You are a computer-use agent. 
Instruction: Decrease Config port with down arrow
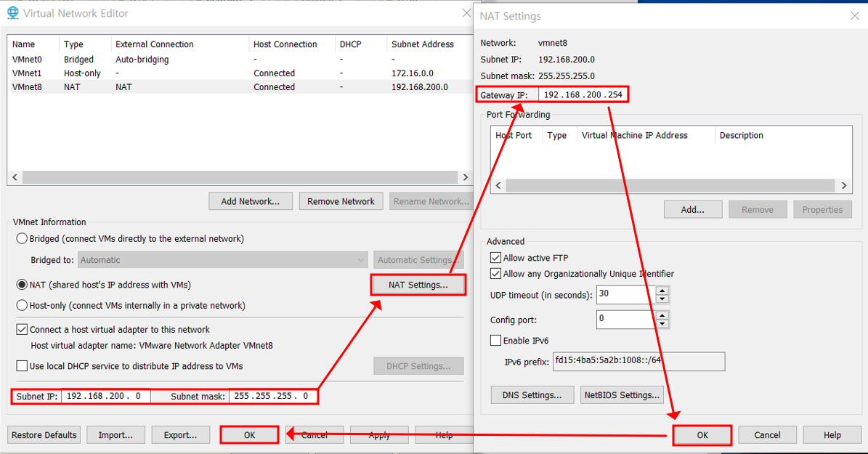[662, 324]
